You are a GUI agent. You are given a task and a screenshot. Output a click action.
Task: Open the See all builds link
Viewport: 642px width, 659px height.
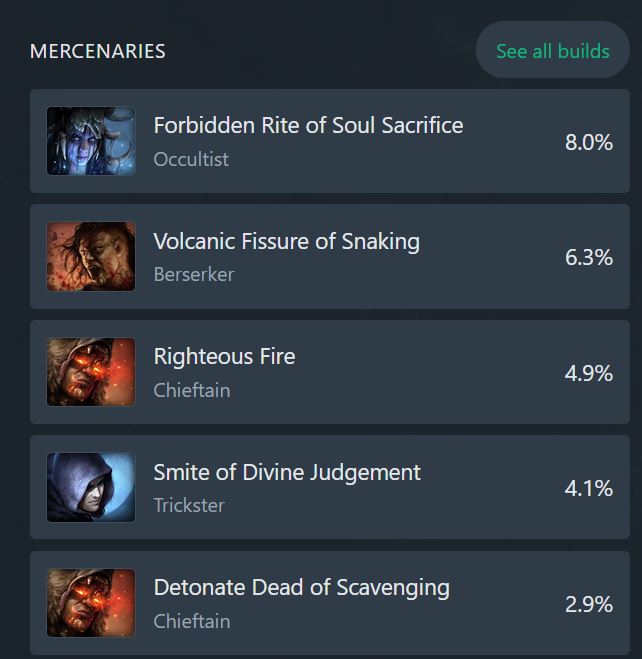pyautogui.click(x=553, y=51)
